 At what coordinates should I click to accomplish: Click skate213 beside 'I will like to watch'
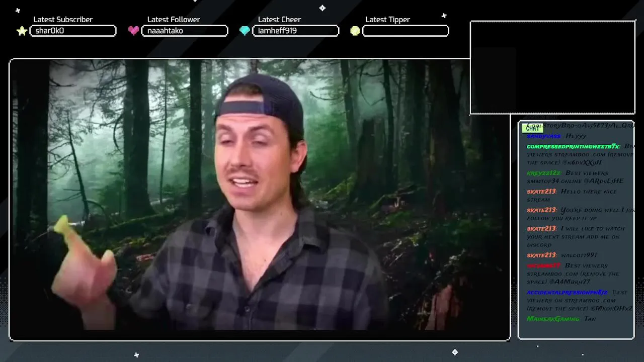tap(541, 229)
